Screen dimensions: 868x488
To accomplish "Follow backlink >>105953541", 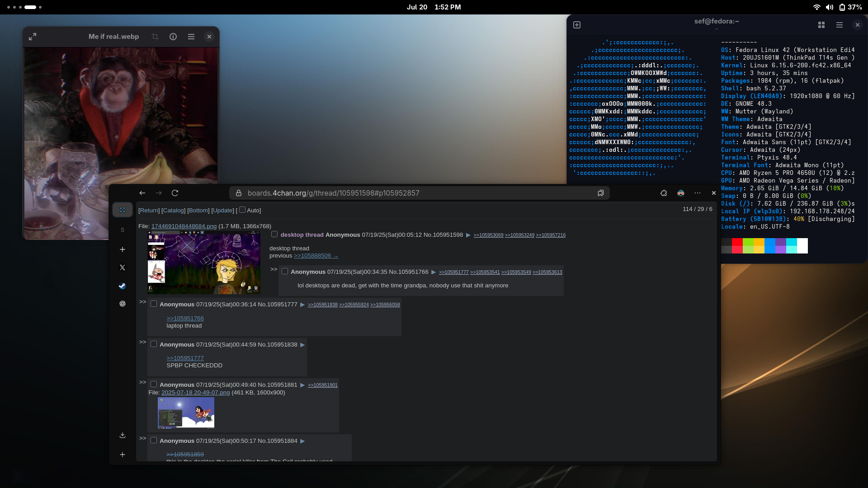I will click(485, 272).
